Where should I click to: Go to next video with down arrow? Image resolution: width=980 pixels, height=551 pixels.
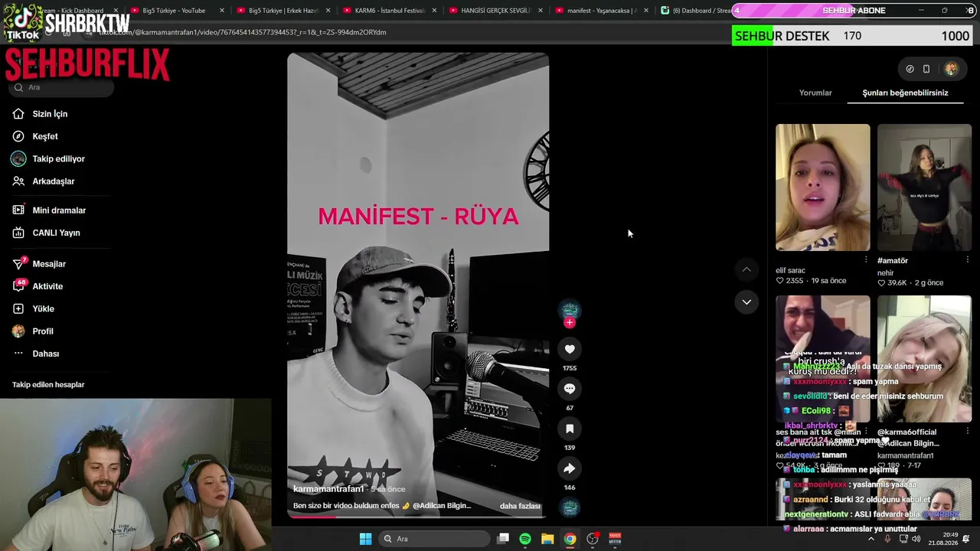[x=746, y=302]
